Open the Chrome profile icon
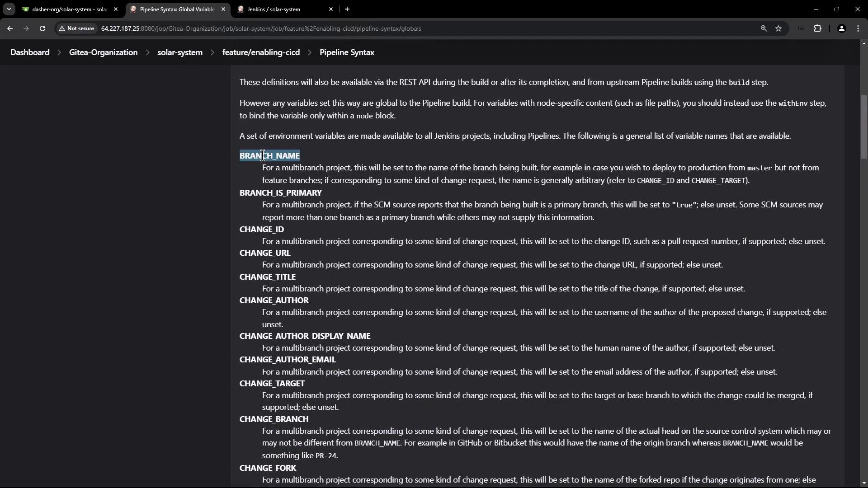The width and height of the screenshot is (868, 488). click(x=841, y=28)
